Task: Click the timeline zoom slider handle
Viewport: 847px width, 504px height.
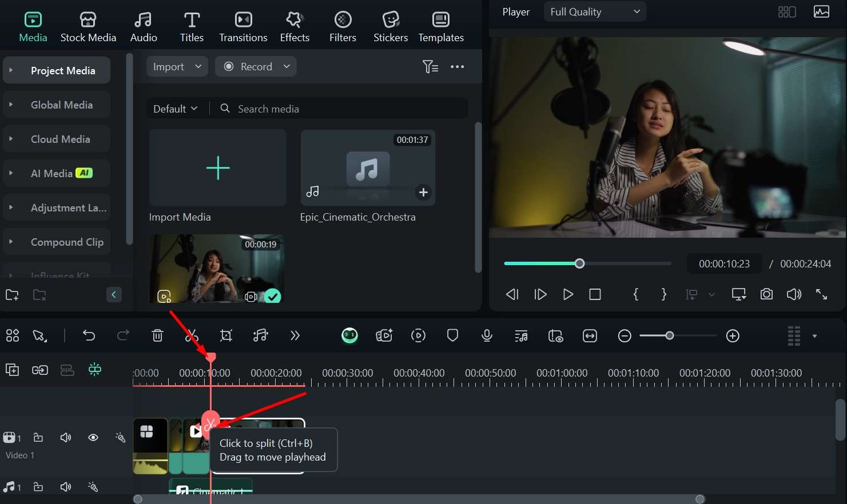Action: [669, 335]
